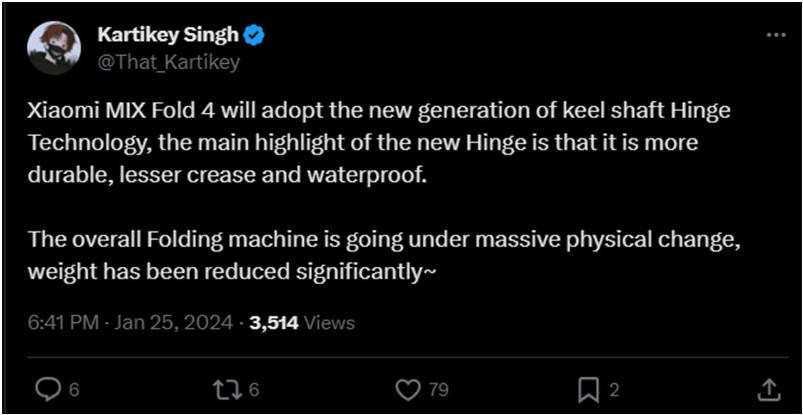Open Kartikey Singh's profile avatar
803x415 pixels.
54,46
